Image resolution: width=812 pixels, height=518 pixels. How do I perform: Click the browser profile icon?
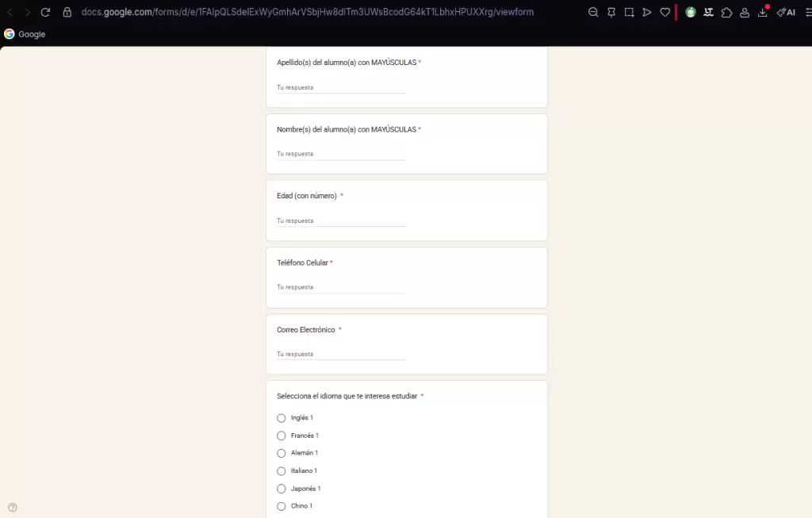[744, 12]
